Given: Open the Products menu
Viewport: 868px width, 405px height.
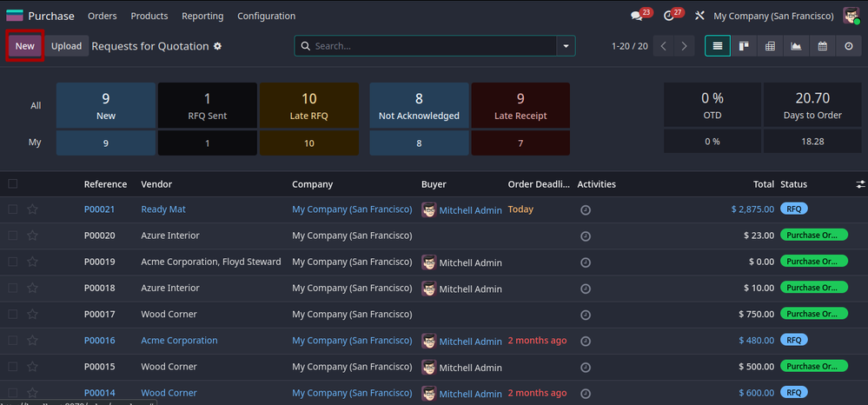Looking at the screenshot, I should pos(149,16).
